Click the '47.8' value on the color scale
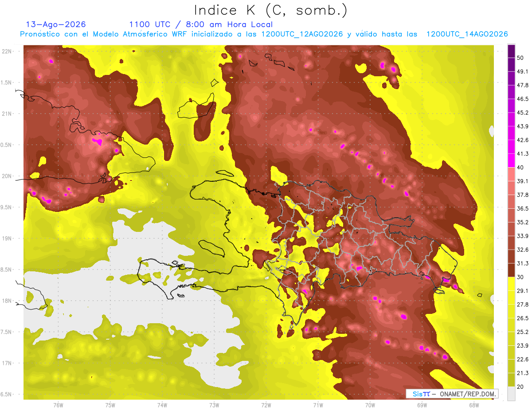The width and height of the screenshot is (532, 411). pyautogui.click(x=522, y=85)
